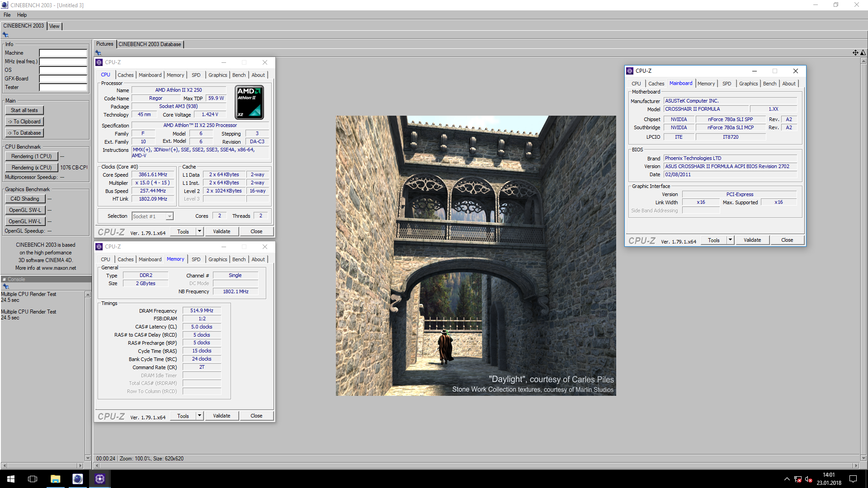Click the network status tray icon
Viewport: 868px width, 488px height.
click(798, 479)
